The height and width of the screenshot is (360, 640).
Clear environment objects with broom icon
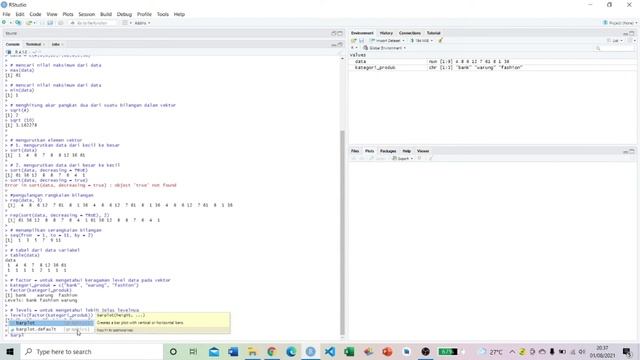click(440, 40)
